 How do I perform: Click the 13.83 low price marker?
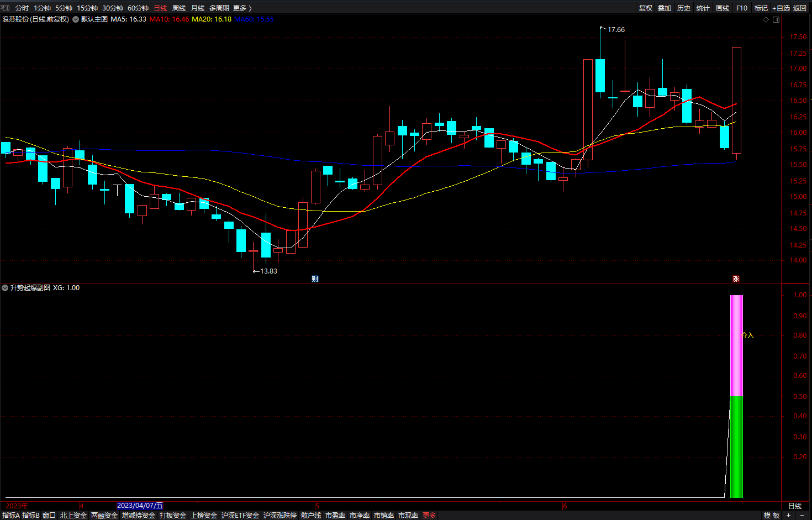[x=268, y=271]
